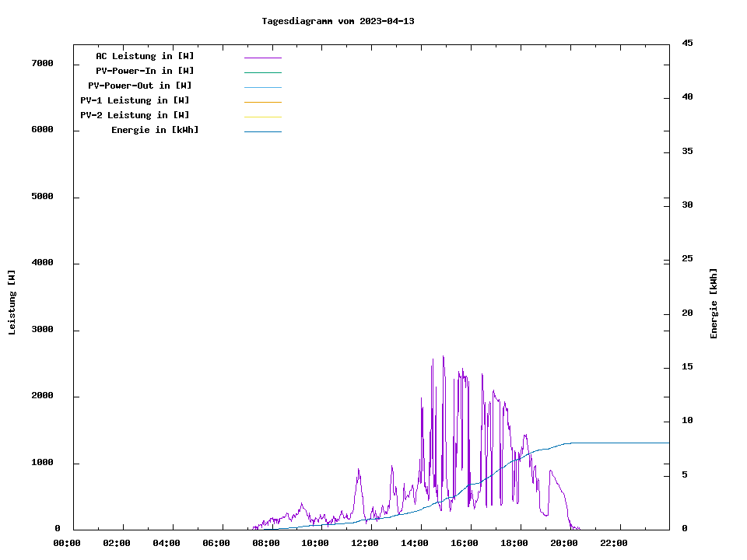Click the blue PV-Power-Out legend line sample
747x560 pixels.
pos(262,87)
